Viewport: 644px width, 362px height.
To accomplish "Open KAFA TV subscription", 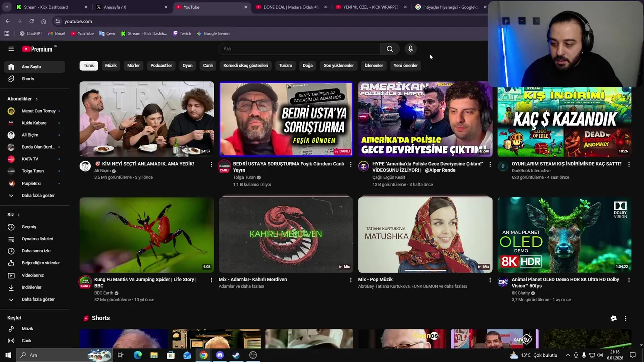I will [34, 159].
